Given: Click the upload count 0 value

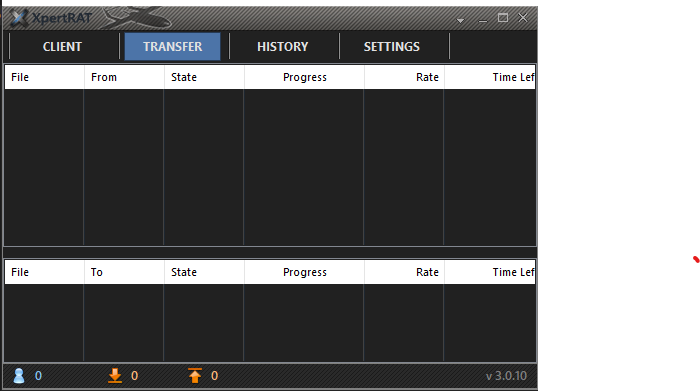Looking at the screenshot, I should 214,376.
